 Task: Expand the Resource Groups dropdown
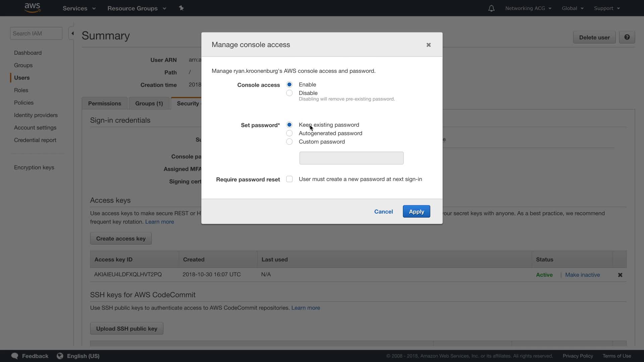137,8
